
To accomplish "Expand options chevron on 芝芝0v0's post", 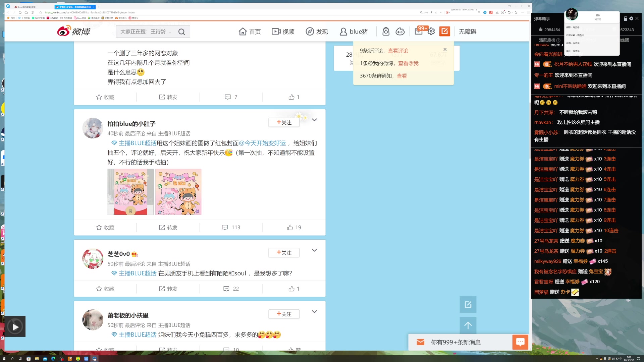I will pyautogui.click(x=314, y=250).
